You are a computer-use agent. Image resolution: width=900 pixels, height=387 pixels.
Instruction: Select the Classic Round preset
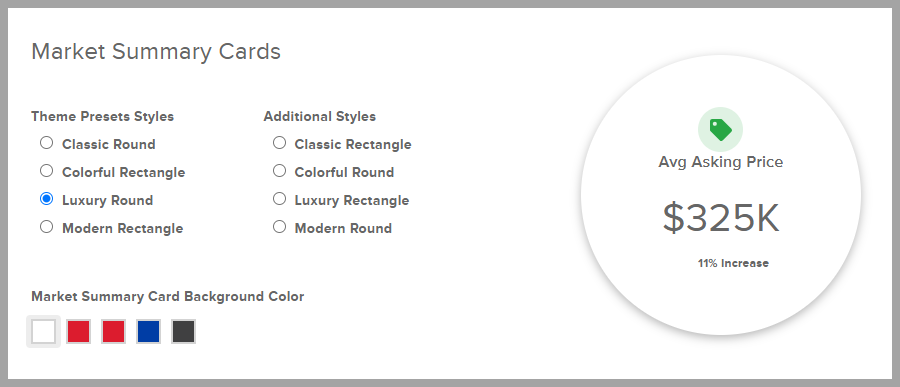pos(46,143)
